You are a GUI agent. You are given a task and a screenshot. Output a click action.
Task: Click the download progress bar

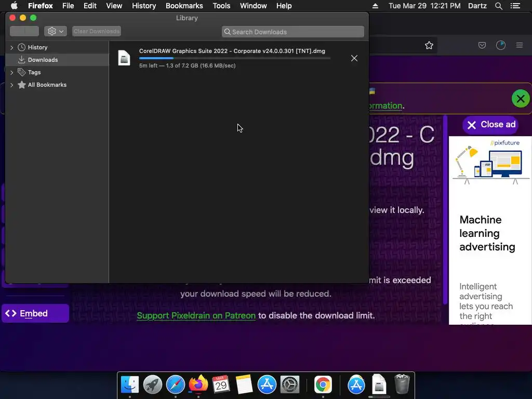coord(234,58)
